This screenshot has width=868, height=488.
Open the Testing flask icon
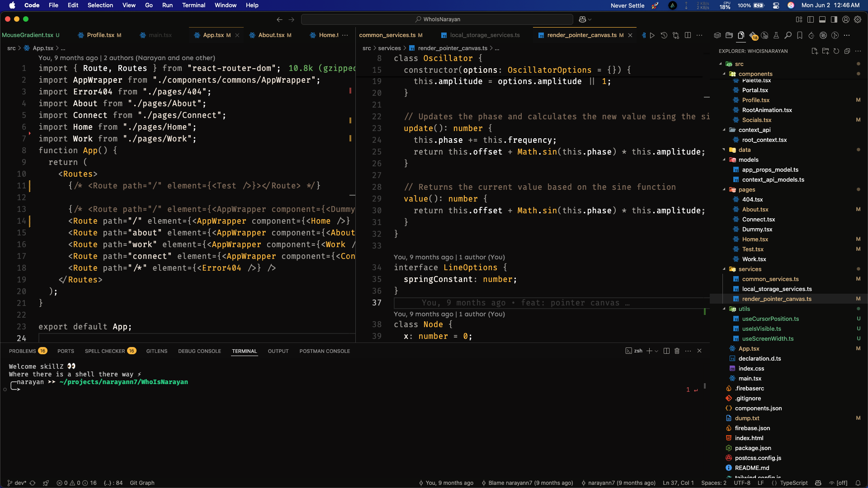776,35
